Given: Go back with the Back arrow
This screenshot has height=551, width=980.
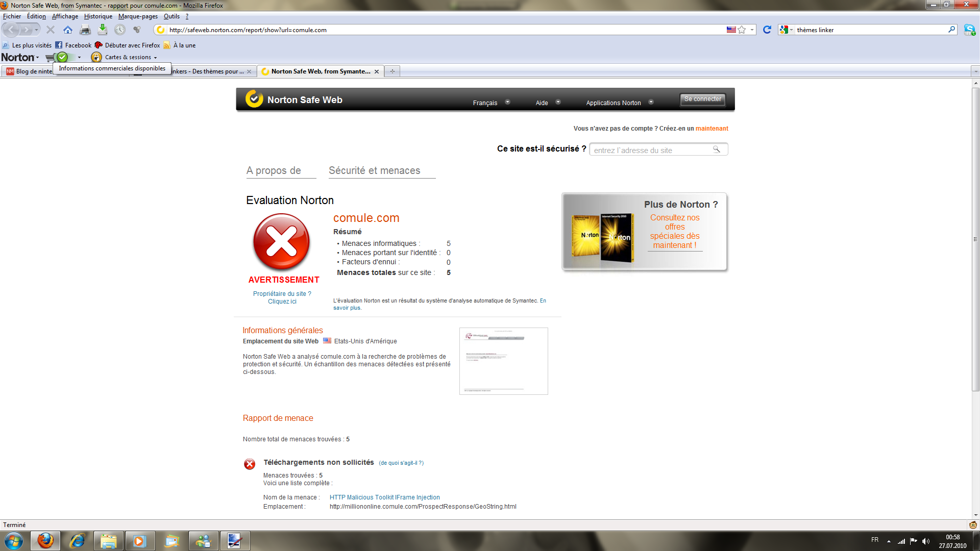Looking at the screenshot, I should (x=11, y=30).
